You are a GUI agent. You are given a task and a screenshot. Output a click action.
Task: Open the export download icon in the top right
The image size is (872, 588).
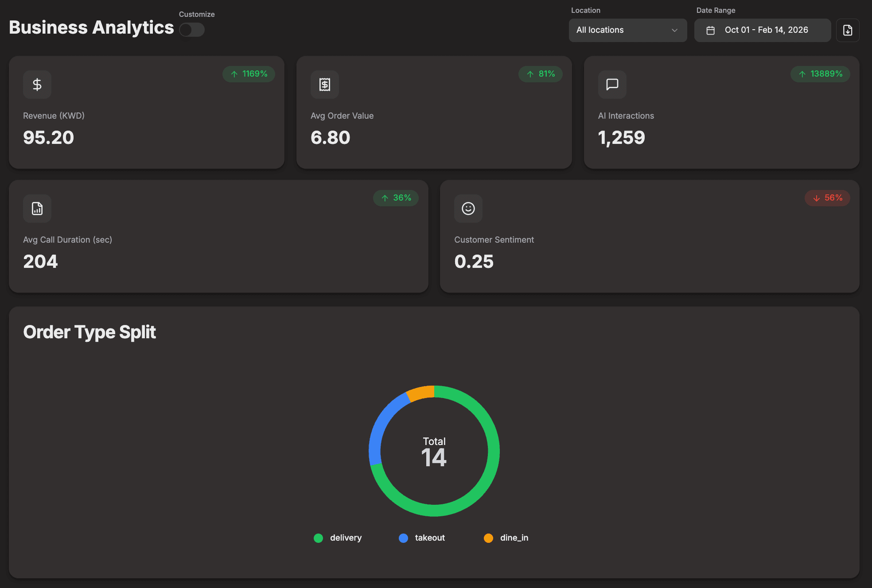[x=848, y=30]
